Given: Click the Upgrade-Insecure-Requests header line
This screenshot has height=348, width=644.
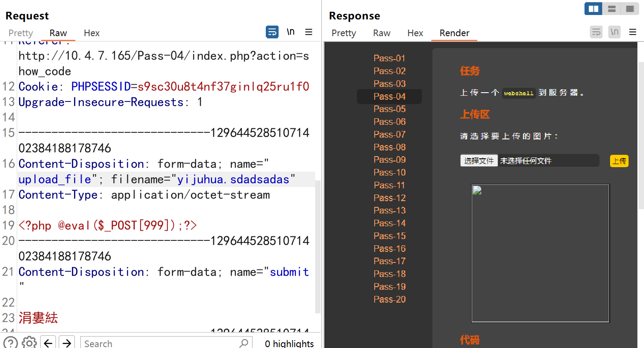Looking at the screenshot, I should point(111,102).
